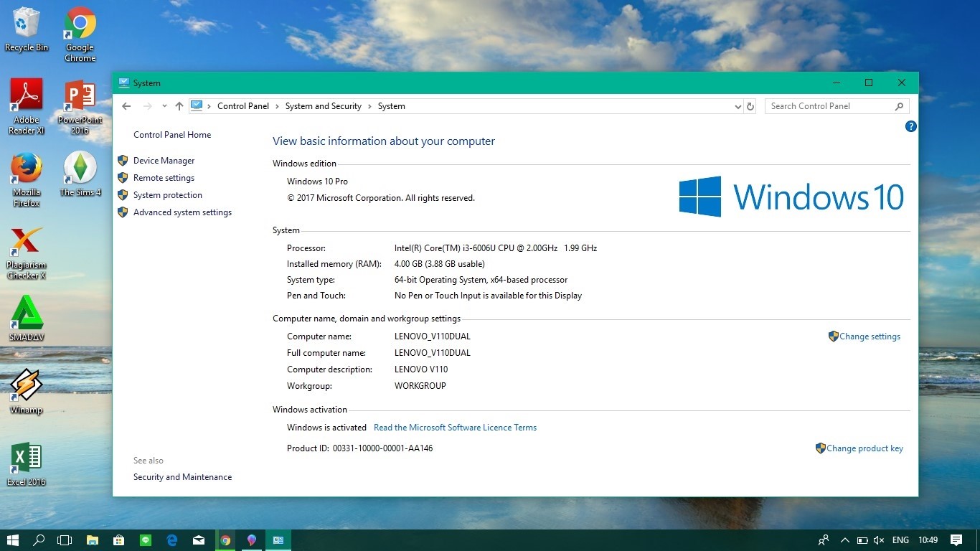The height and width of the screenshot is (551, 980).
Task: Select Plagiarism Checker X desktop icon
Action: click(27, 253)
